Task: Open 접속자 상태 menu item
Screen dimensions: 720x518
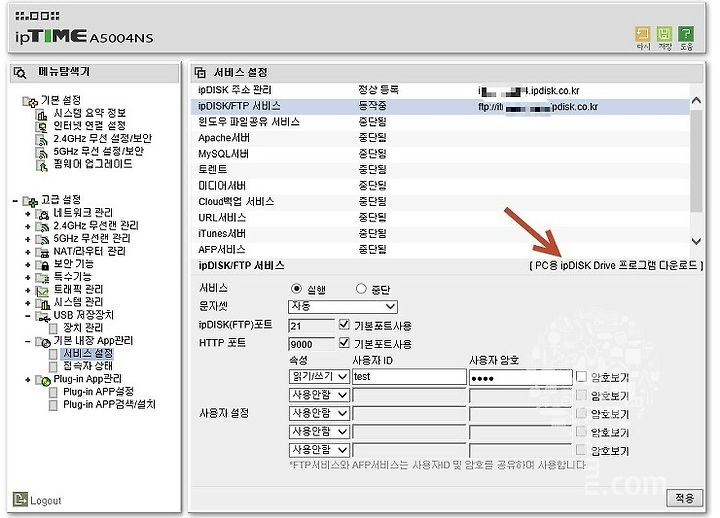Action: (87, 366)
